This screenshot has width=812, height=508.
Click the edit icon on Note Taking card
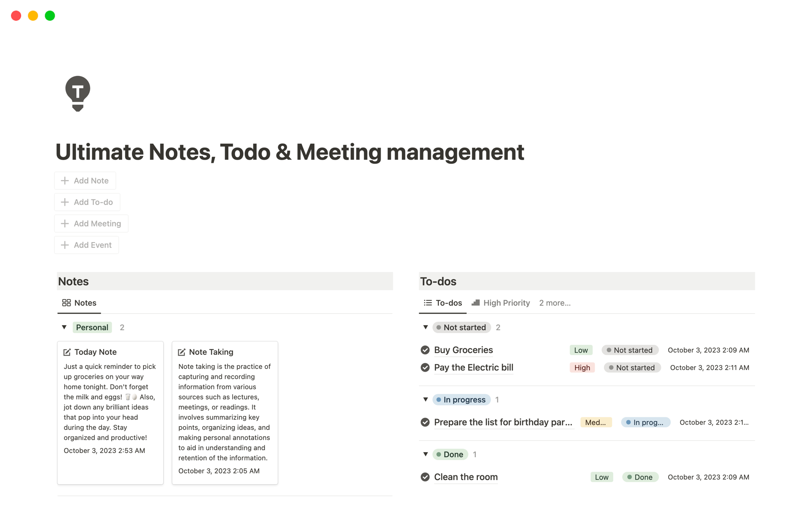(x=182, y=352)
